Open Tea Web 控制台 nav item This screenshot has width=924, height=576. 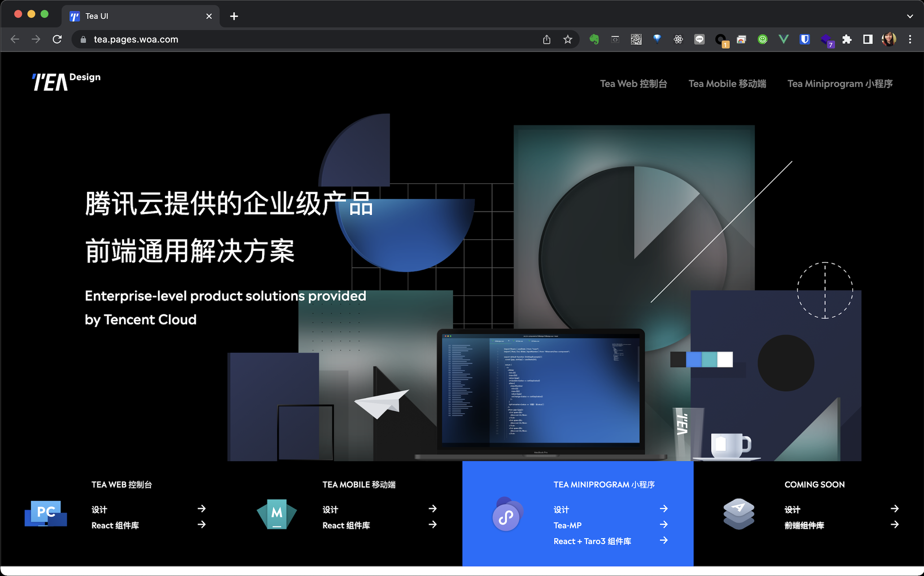click(633, 84)
